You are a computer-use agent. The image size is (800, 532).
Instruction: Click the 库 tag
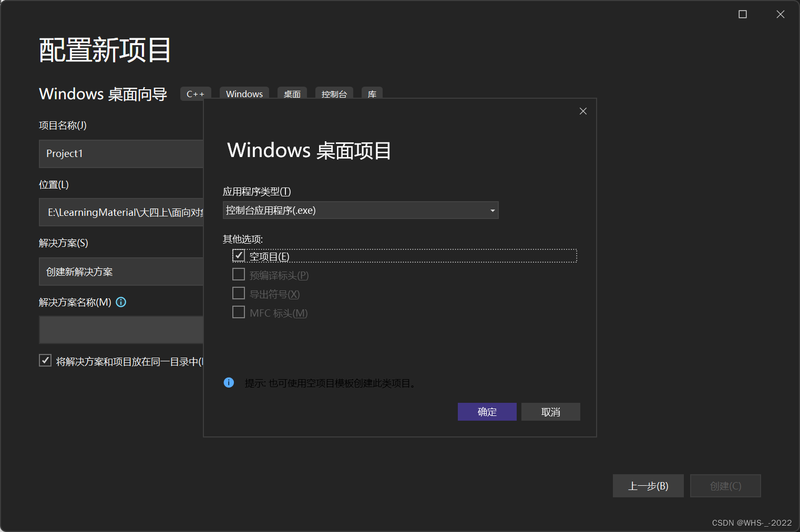point(372,93)
